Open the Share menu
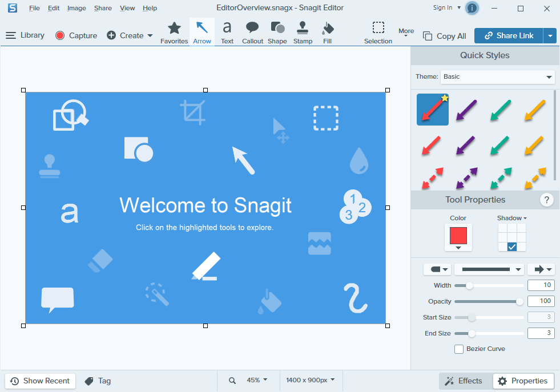560x392 pixels. [103, 8]
